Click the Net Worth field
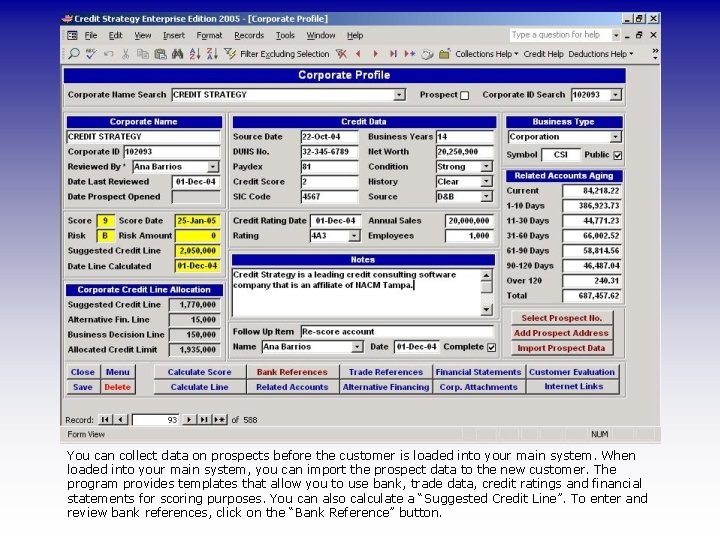 pos(465,152)
